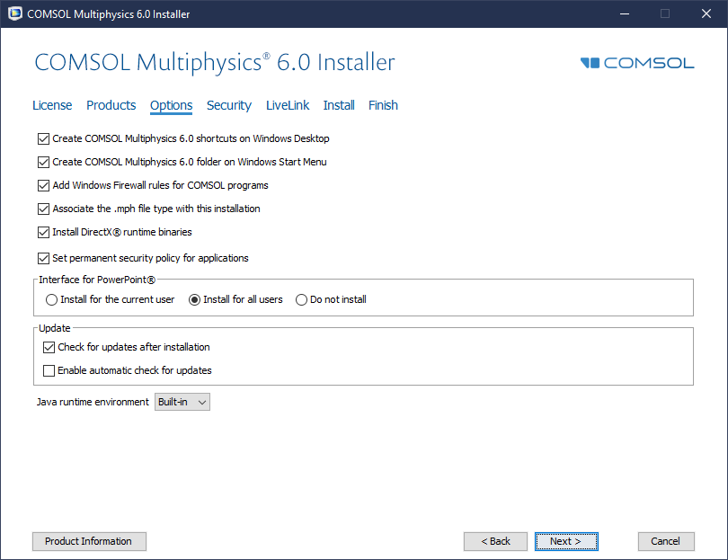Open the Security tab

click(x=228, y=105)
